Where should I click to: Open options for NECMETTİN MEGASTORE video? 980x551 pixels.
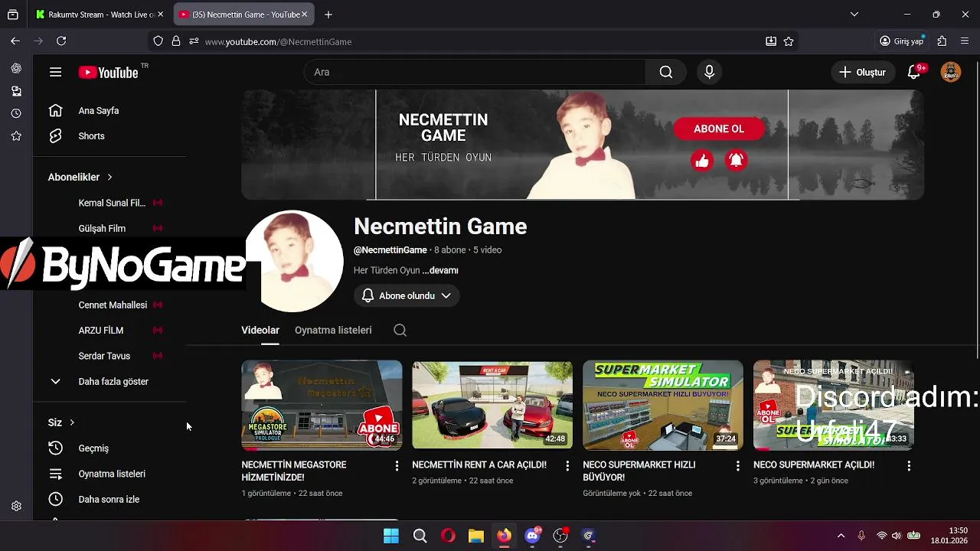(397, 465)
